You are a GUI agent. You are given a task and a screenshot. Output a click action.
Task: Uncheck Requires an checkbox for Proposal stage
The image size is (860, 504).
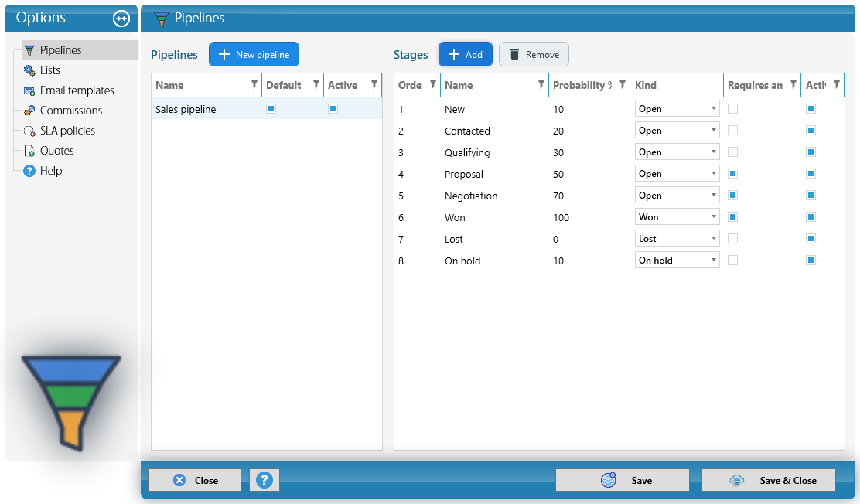732,174
